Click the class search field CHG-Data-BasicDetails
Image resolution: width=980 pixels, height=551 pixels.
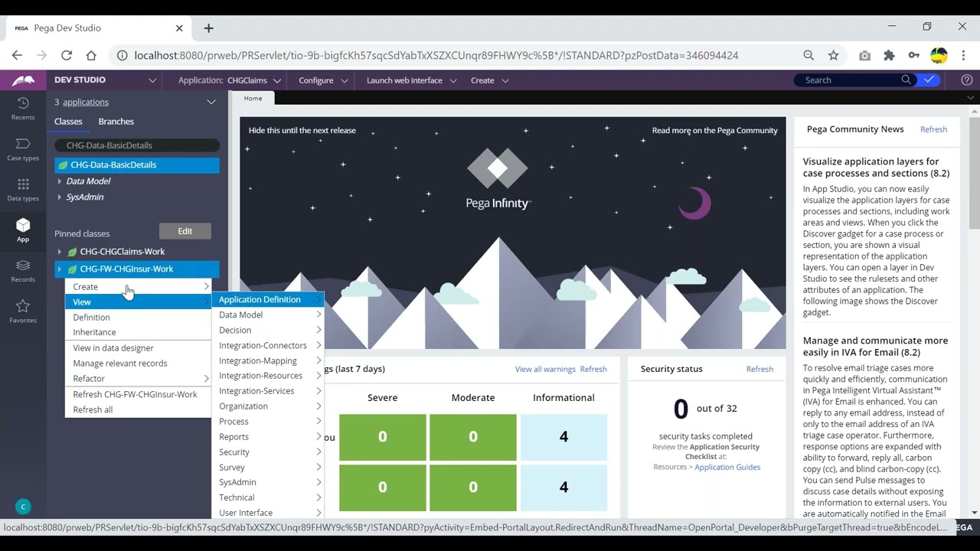(x=137, y=145)
